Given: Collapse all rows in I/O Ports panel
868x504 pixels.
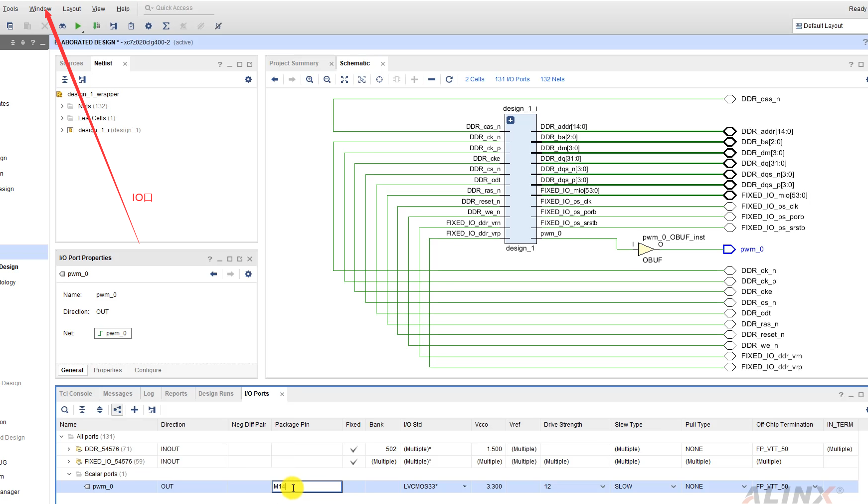Looking at the screenshot, I should coord(82,410).
